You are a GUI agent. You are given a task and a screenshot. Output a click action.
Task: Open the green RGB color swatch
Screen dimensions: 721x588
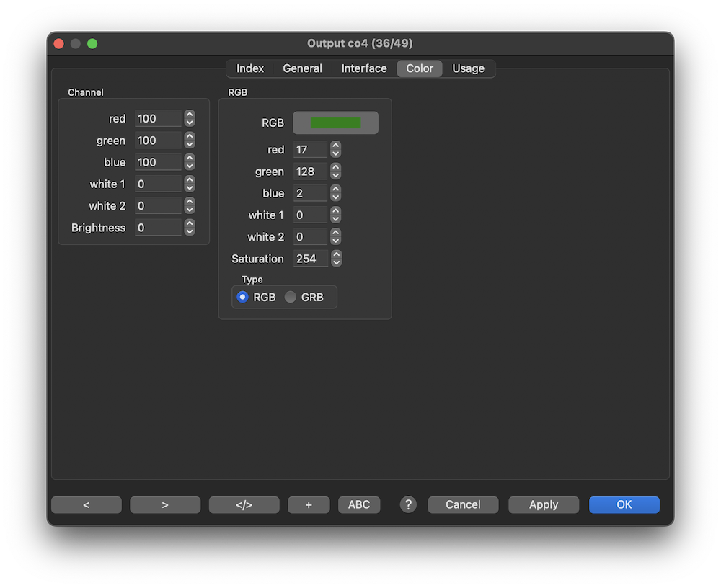coord(335,123)
